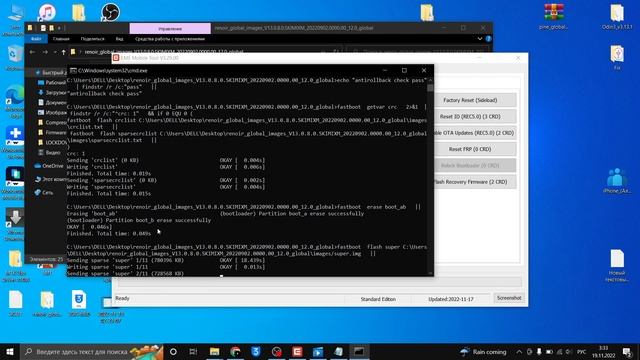Click Reset FRP (0 CRD) button

click(470, 149)
